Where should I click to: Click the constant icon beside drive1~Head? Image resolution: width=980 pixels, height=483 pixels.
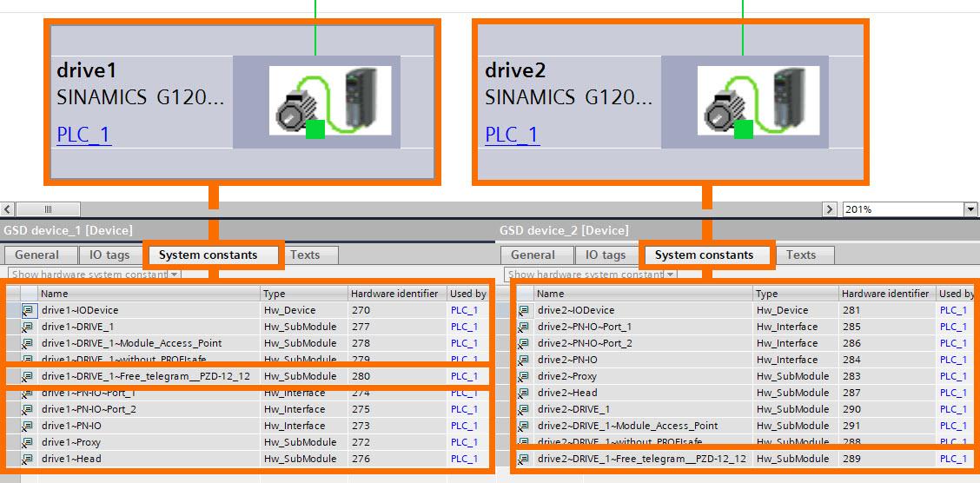(x=28, y=460)
